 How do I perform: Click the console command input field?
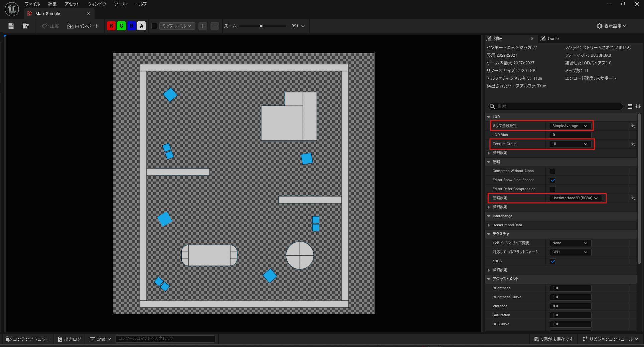click(165, 339)
